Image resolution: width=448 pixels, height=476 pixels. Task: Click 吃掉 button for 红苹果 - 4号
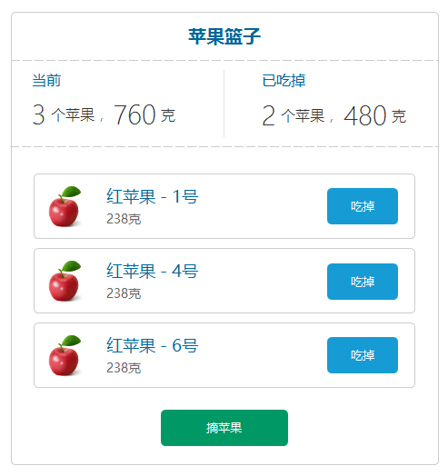tap(362, 282)
